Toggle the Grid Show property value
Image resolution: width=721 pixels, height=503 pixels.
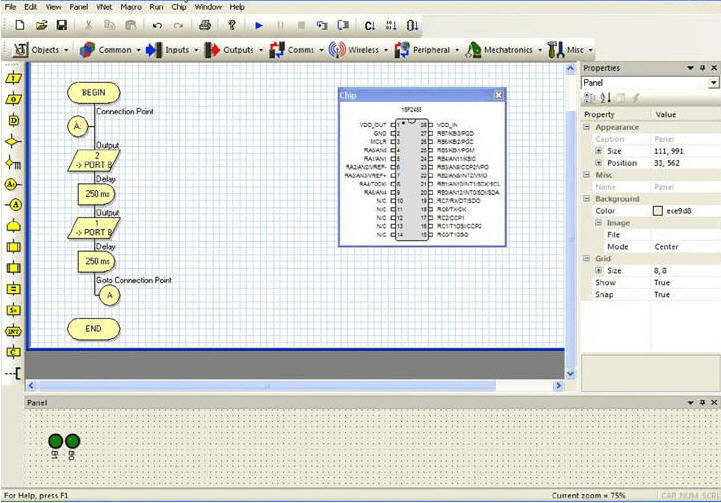click(x=662, y=283)
